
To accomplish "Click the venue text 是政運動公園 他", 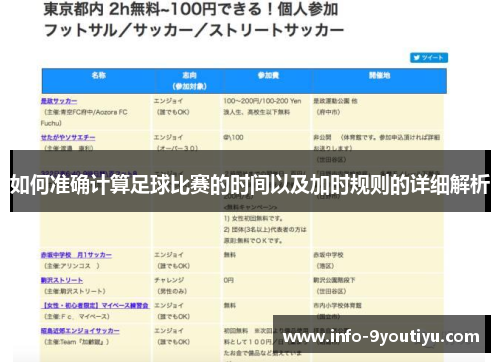I will [x=335, y=101].
